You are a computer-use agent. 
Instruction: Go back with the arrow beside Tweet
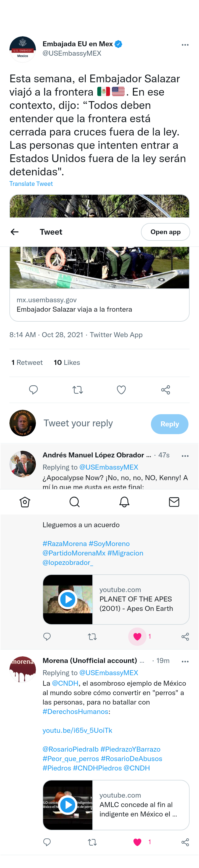tap(14, 232)
